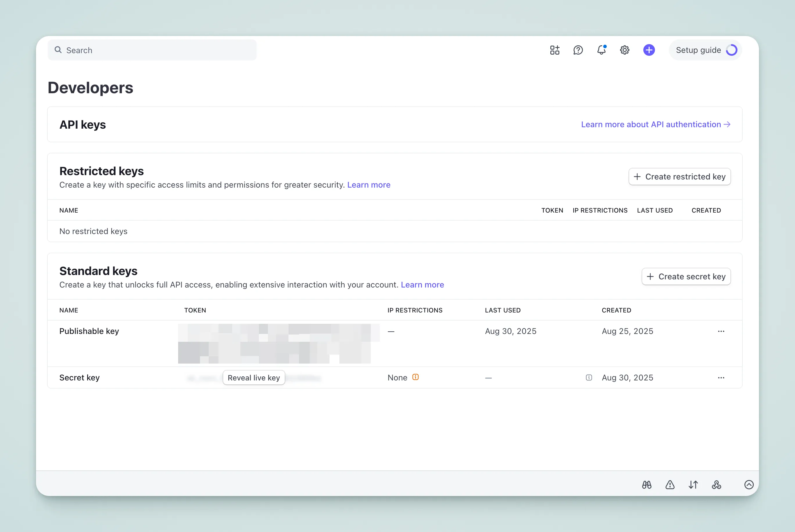This screenshot has height=532, width=795.
Task: Click Create secret key
Action: pos(686,276)
